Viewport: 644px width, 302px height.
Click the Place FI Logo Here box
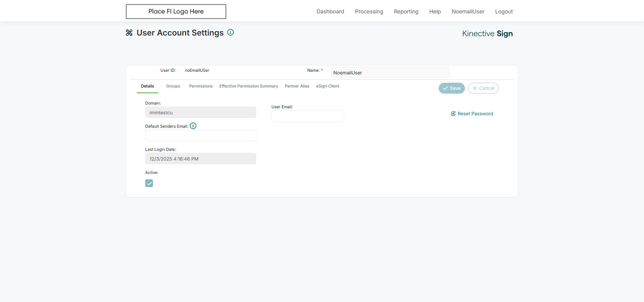click(x=176, y=11)
